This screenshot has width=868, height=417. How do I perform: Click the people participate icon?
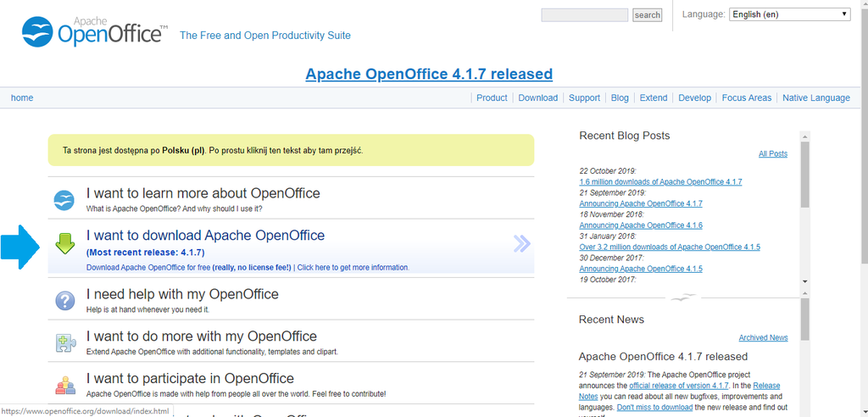[64, 385]
